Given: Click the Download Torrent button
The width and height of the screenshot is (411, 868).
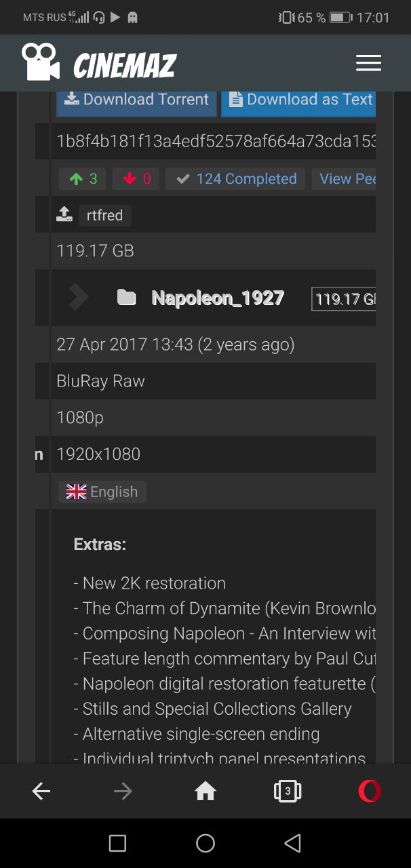Looking at the screenshot, I should [136, 100].
